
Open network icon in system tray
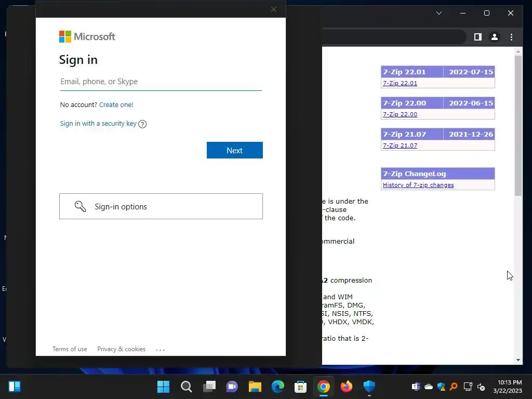468,387
